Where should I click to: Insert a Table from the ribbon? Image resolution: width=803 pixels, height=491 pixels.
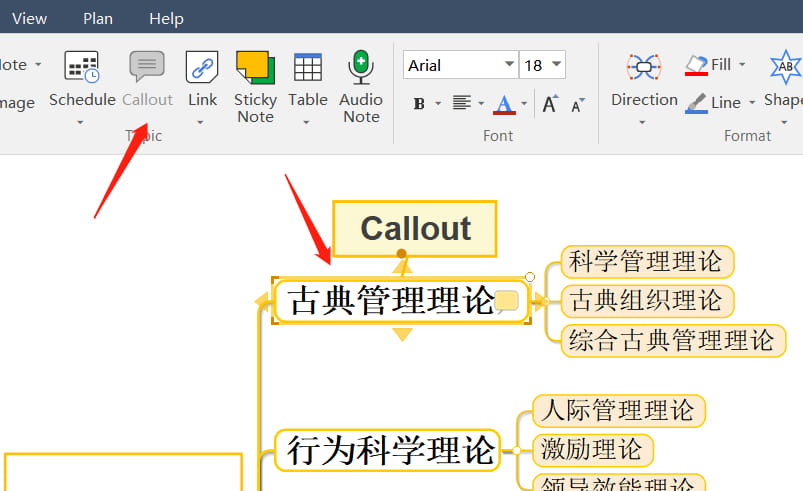pyautogui.click(x=308, y=68)
